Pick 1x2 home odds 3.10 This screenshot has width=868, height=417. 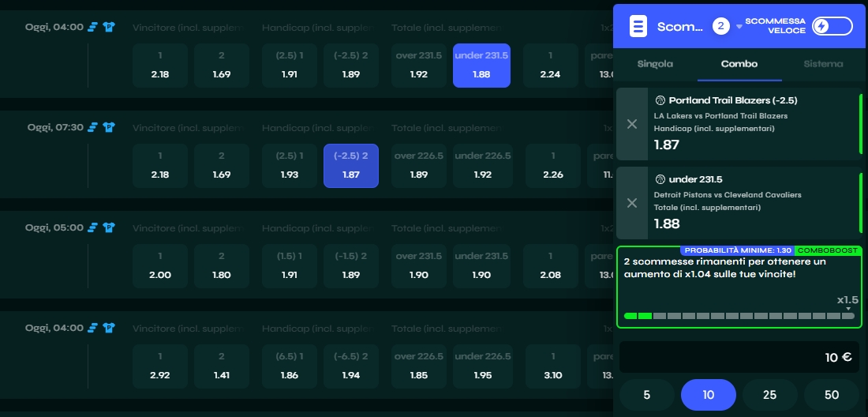tap(553, 366)
